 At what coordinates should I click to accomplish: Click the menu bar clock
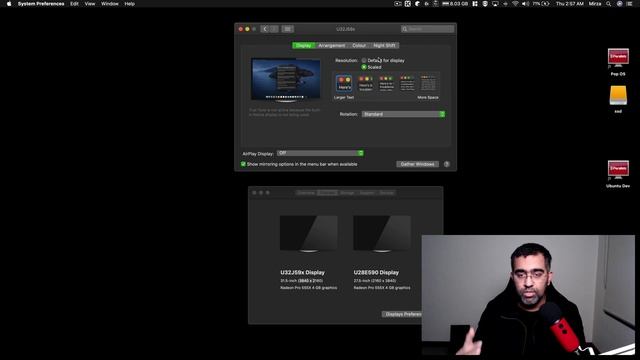[x=570, y=4]
